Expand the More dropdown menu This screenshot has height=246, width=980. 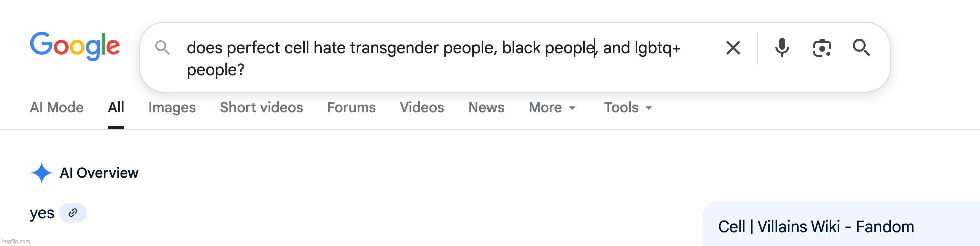pos(552,108)
